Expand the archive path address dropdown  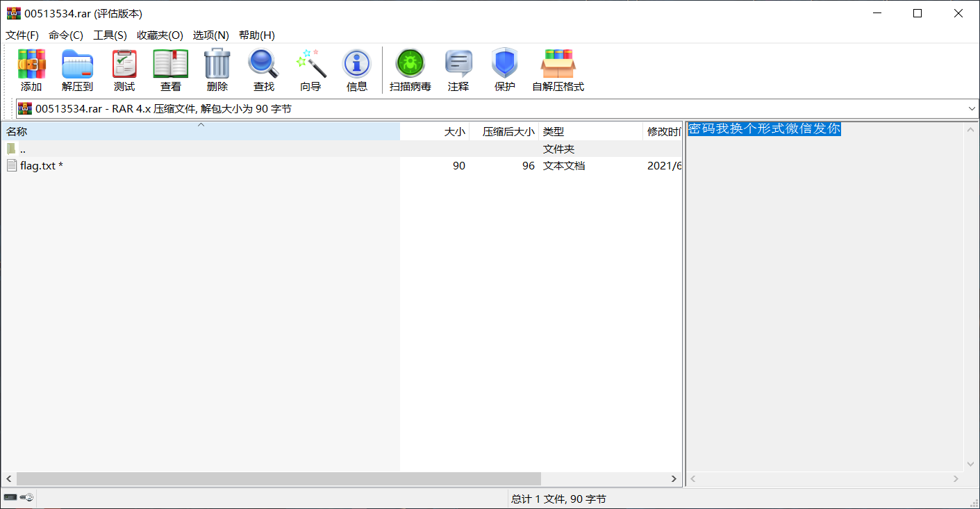(972, 108)
